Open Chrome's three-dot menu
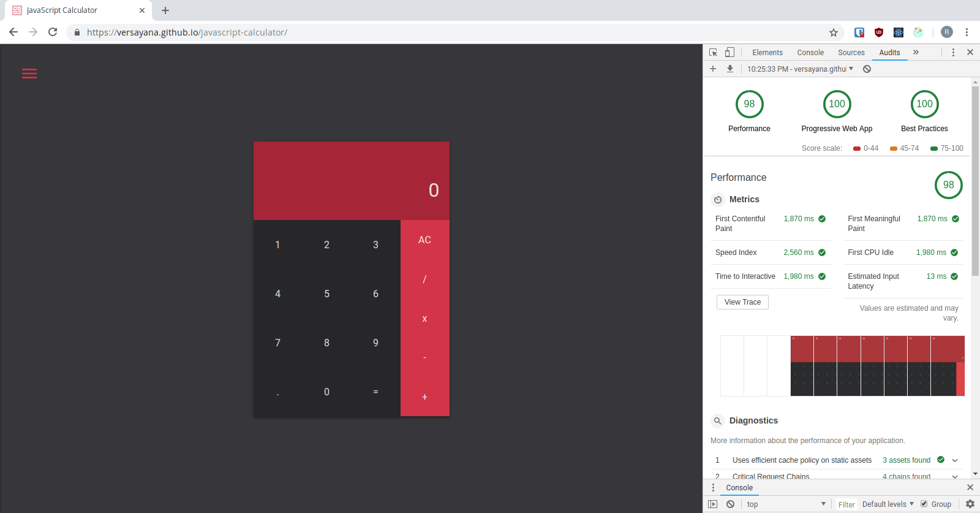Screen dimensions: 980x513 pyautogui.click(x=967, y=32)
